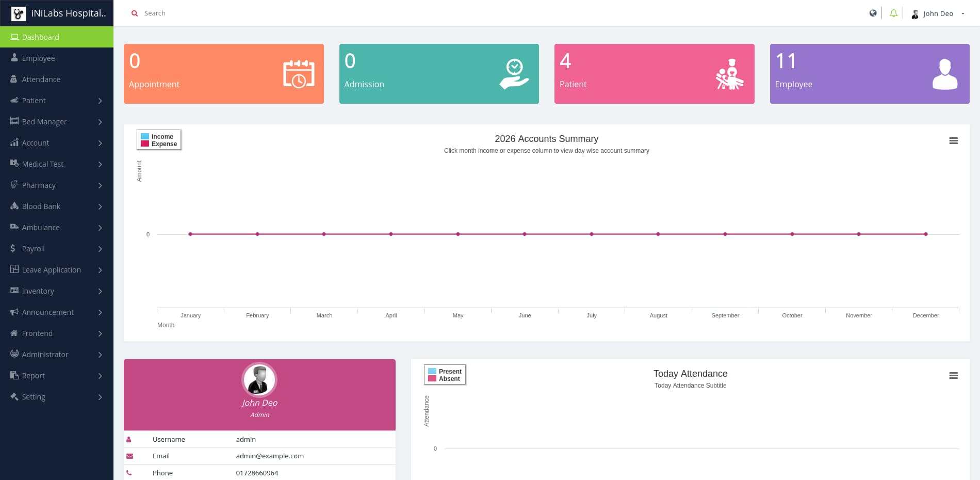Click the Admission hand icon
The height and width of the screenshot is (480, 980).
(514, 74)
